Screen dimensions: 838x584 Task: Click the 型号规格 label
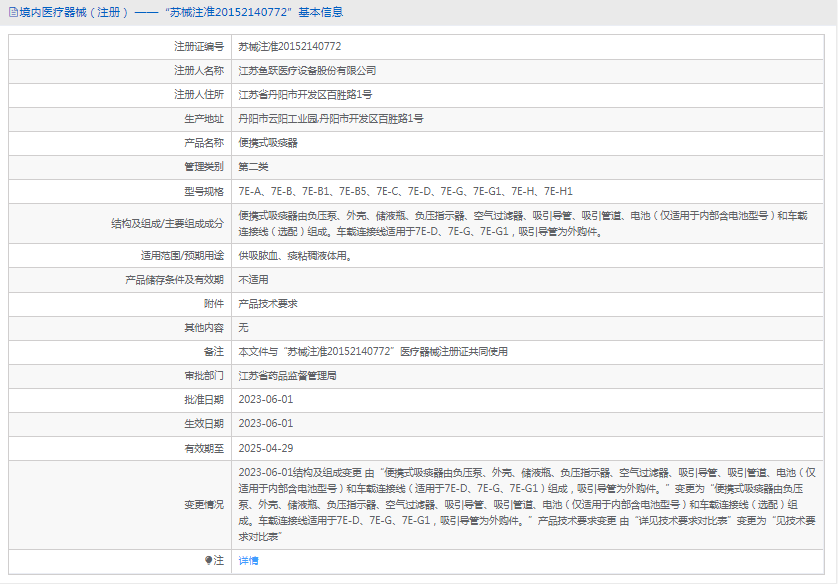tap(204, 191)
